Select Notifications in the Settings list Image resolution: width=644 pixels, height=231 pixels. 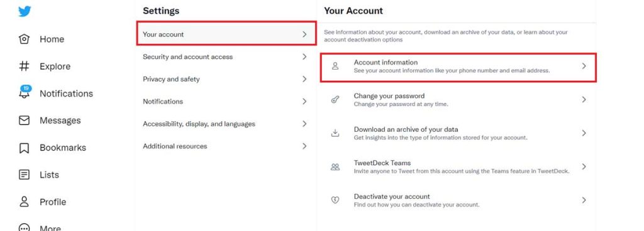click(226, 101)
